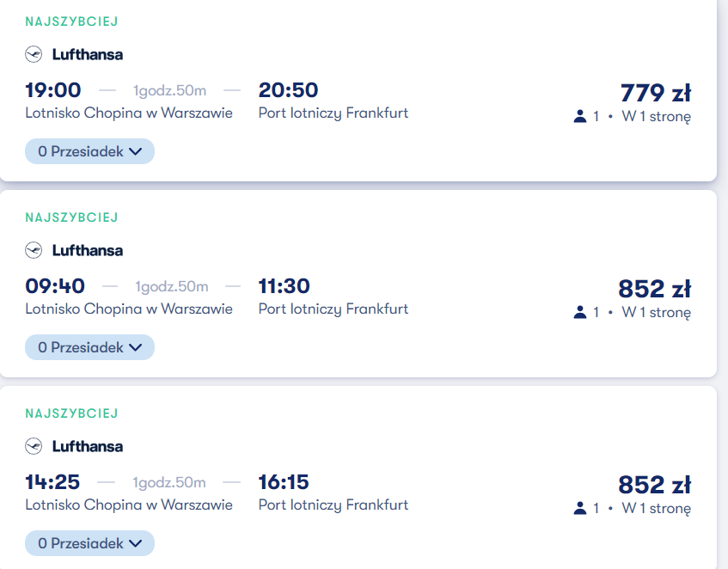
Task: Click passenger icon beside the 779 zł price
Action: tap(580, 116)
